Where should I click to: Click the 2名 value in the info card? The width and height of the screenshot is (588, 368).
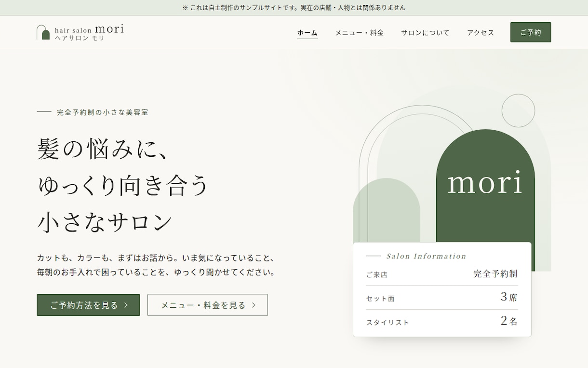(509, 321)
